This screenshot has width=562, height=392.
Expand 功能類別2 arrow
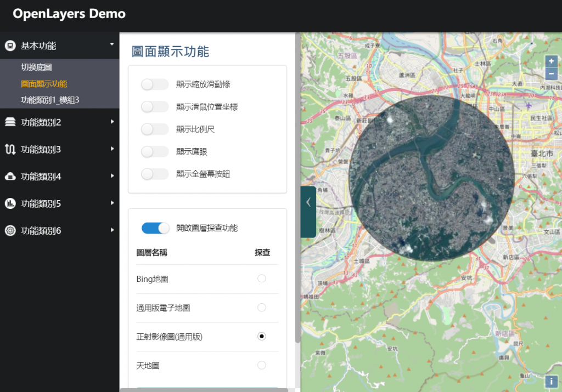click(112, 122)
